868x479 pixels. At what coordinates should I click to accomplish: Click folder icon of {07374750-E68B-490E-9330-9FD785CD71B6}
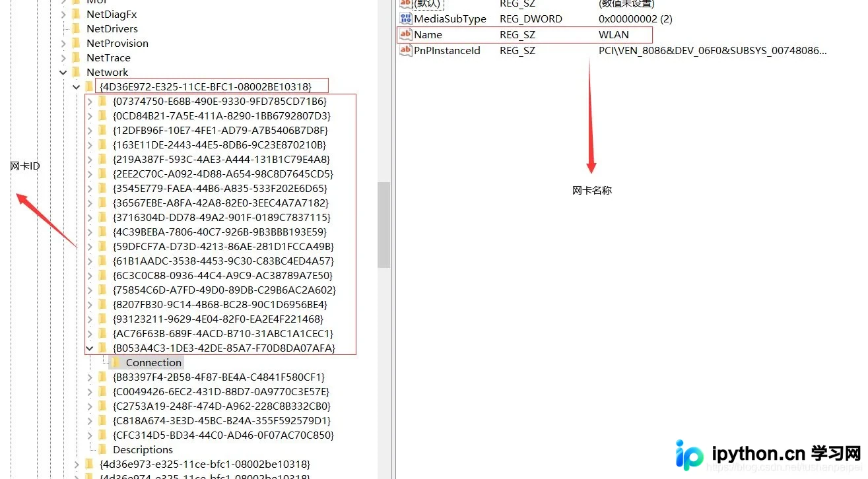click(x=102, y=101)
